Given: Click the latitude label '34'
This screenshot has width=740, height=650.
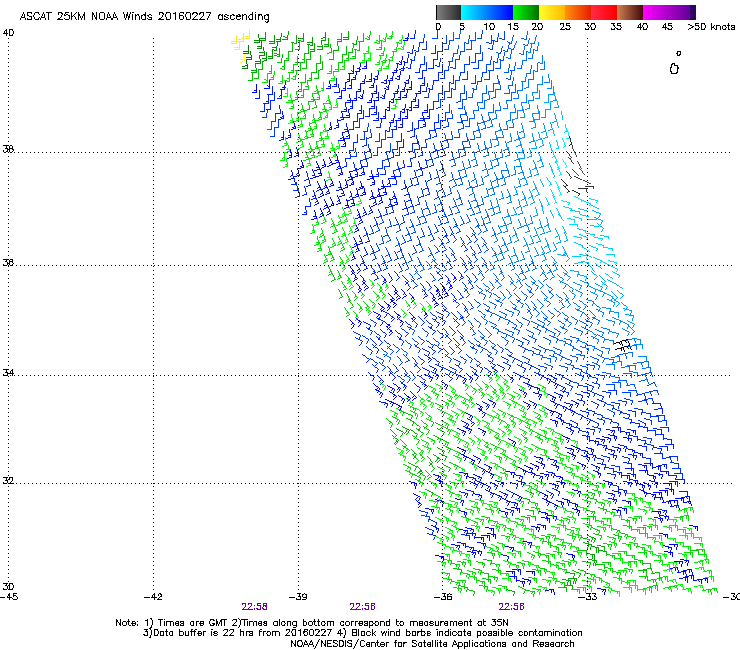Looking at the screenshot, I should (x=8, y=373).
